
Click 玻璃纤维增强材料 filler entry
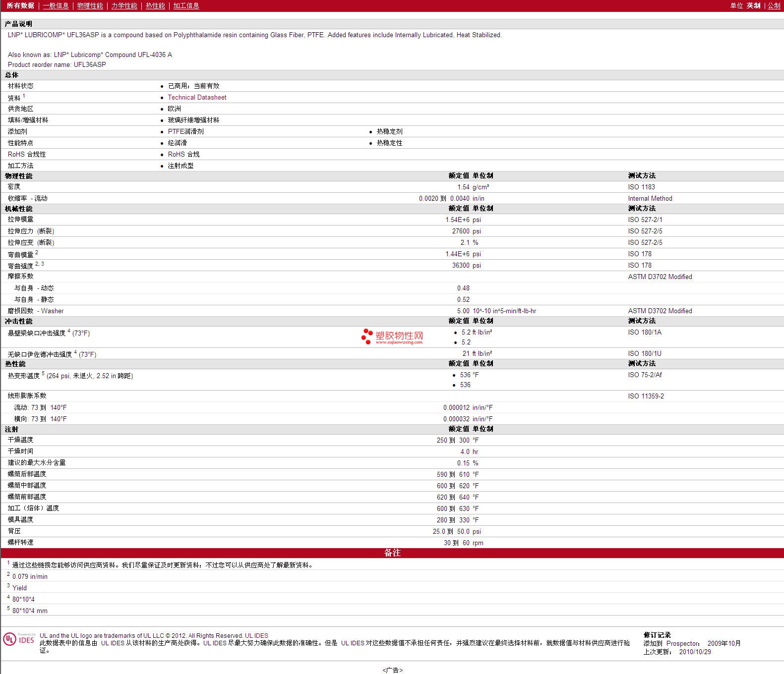click(193, 120)
